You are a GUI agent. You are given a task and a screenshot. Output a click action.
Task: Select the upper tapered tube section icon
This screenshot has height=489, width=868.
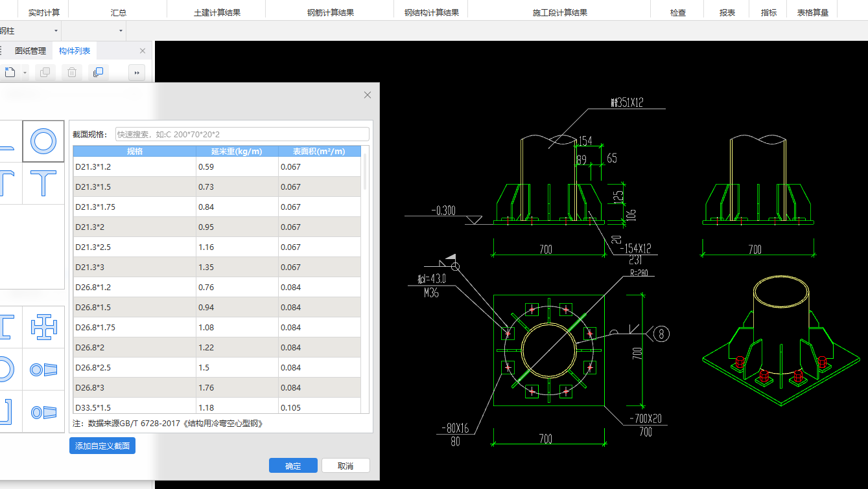point(43,369)
